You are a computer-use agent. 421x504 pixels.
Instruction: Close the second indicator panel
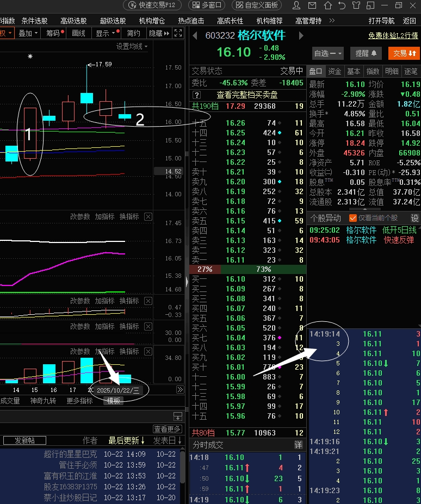pos(148,301)
